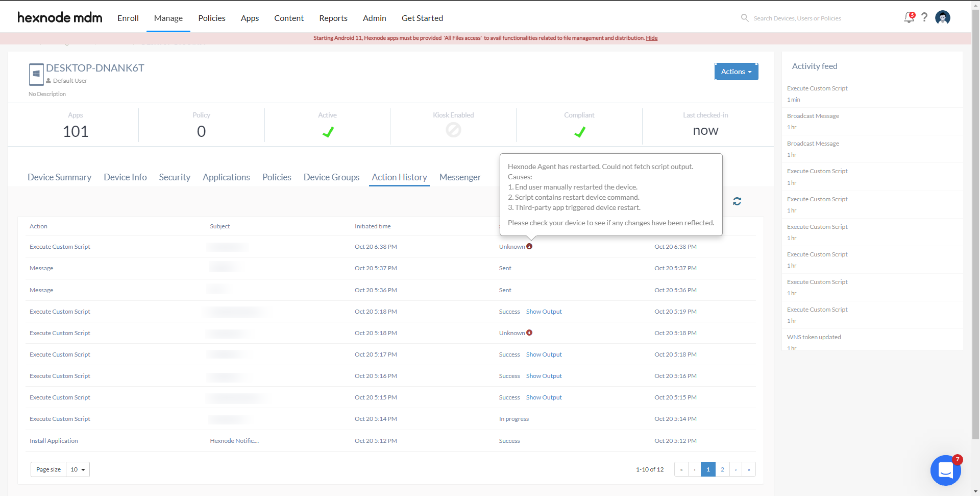Go to page 2 of results
The image size is (980, 496).
pyautogui.click(x=722, y=469)
